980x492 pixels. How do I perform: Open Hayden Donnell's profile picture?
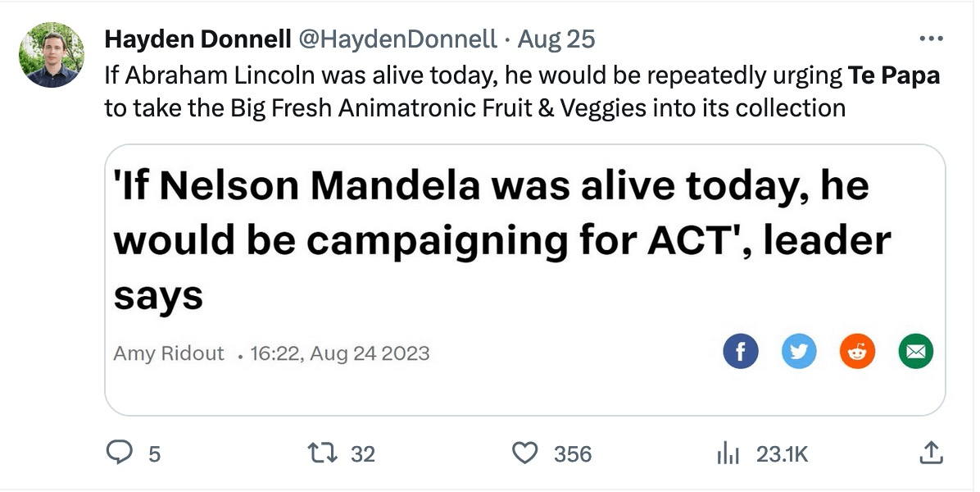[52, 55]
